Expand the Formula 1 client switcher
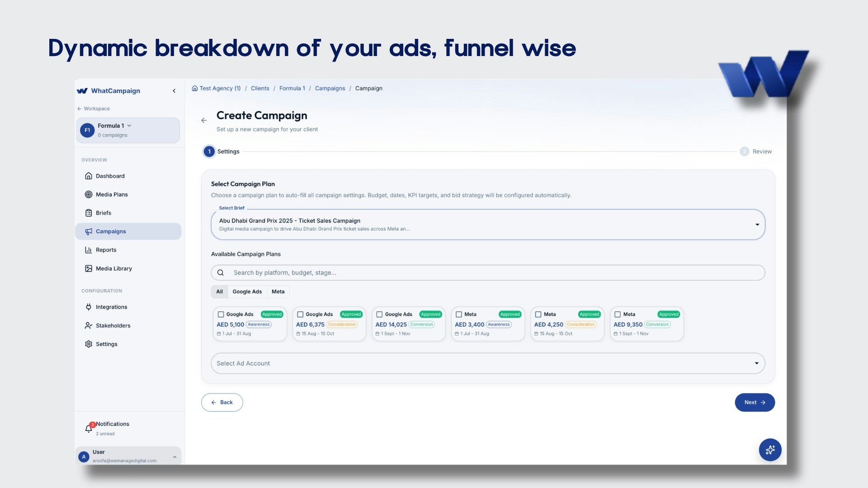The width and height of the screenshot is (868, 488). [128, 130]
